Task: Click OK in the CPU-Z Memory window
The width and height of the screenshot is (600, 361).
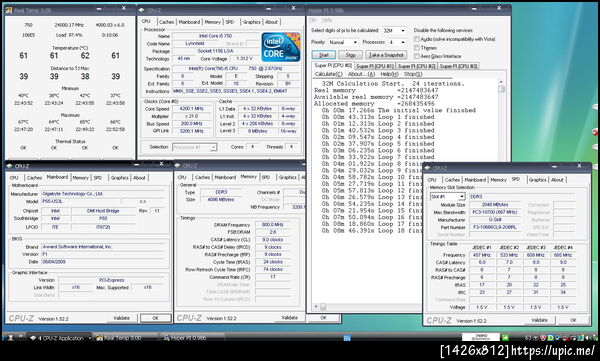Action: pyautogui.click(x=324, y=318)
